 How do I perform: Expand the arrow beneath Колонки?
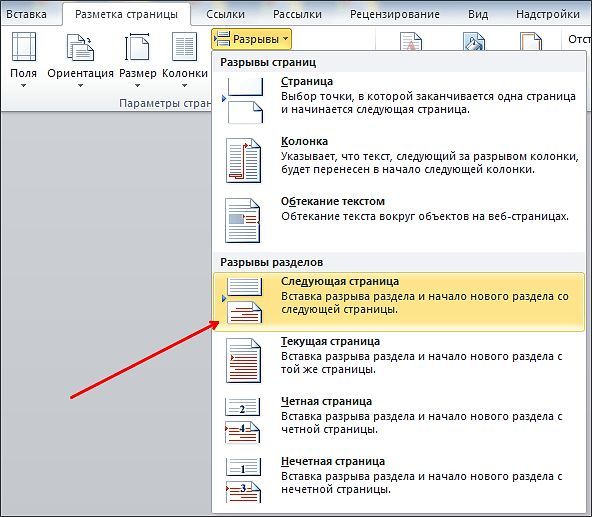click(x=184, y=86)
